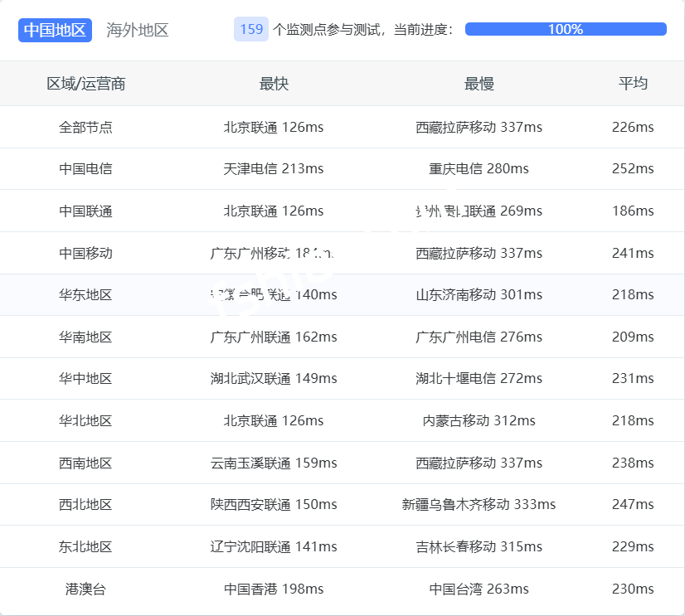The height and width of the screenshot is (616, 685).
Task: Select the 华南地区 region row
Action: pos(86,337)
